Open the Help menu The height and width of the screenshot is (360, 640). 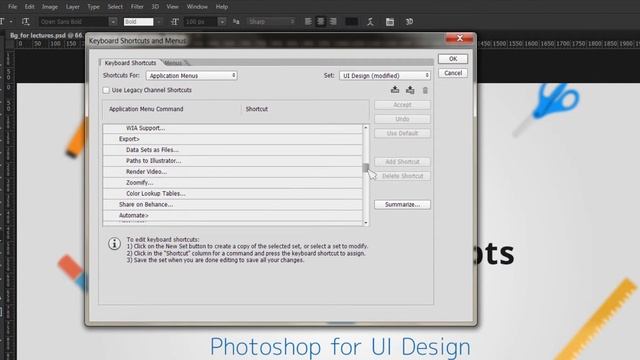222,7
